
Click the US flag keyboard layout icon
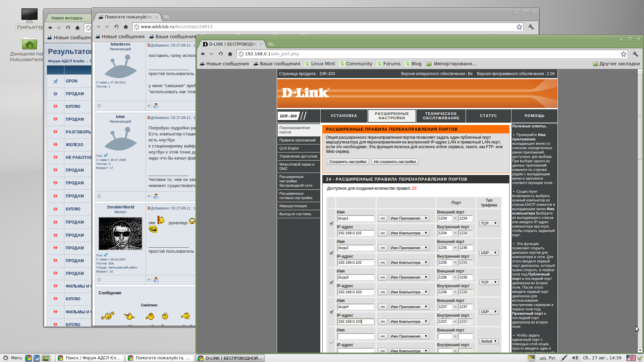631,358
